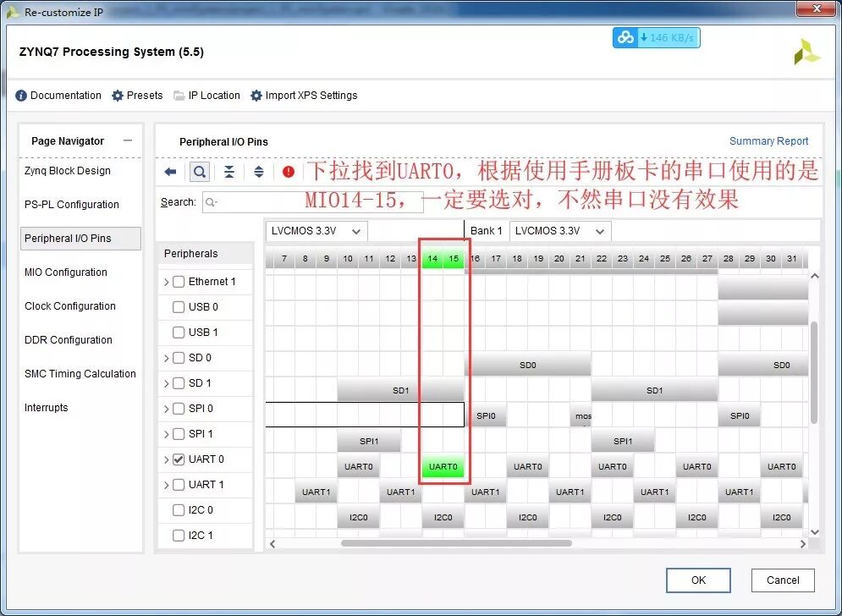Click MIO pin 15 column header
Image resolution: width=842 pixels, height=616 pixels.
click(454, 259)
